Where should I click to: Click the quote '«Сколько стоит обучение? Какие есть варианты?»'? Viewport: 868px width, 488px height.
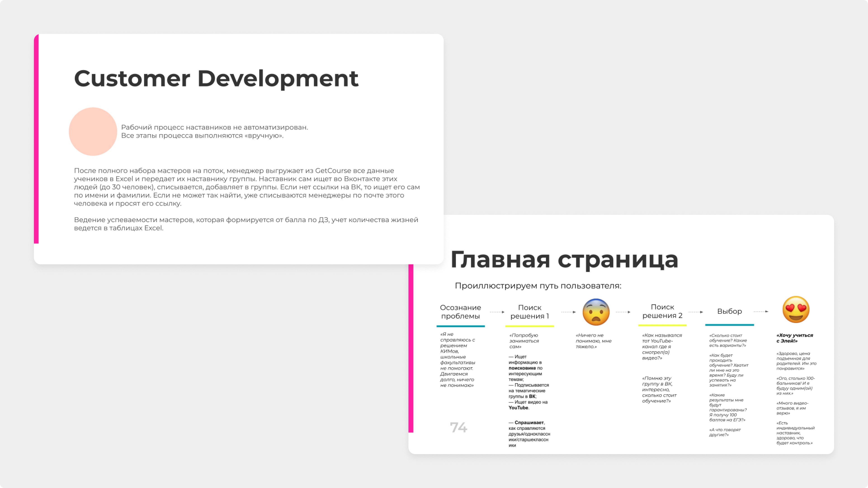(x=728, y=340)
